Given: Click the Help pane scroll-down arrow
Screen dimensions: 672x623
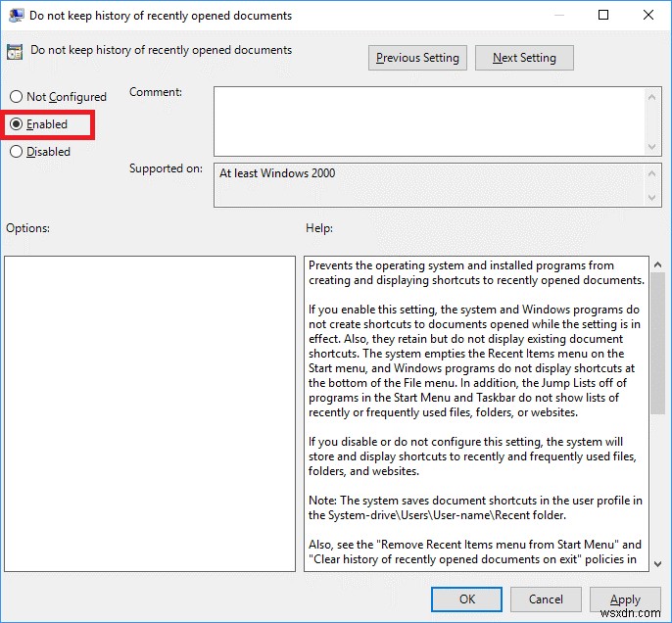Looking at the screenshot, I should coord(658,564).
